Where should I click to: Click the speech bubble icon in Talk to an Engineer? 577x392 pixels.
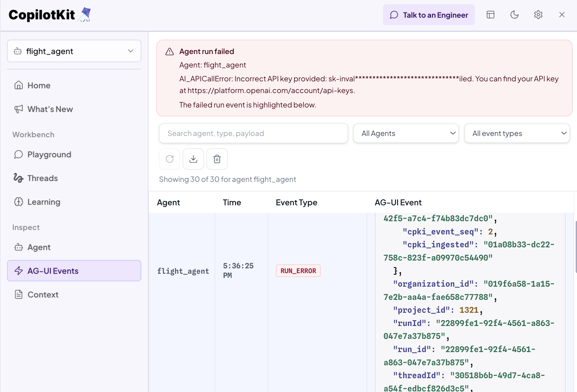394,15
